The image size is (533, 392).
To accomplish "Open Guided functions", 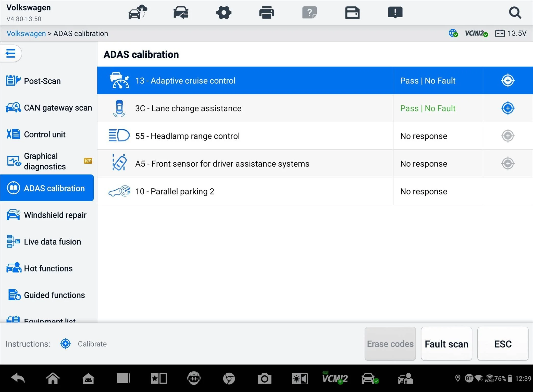I will (47, 295).
